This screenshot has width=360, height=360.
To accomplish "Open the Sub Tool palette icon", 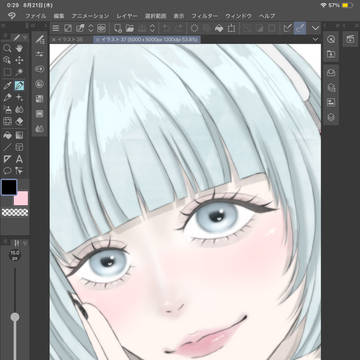I will pyautogui.click(x=40, y=40).
